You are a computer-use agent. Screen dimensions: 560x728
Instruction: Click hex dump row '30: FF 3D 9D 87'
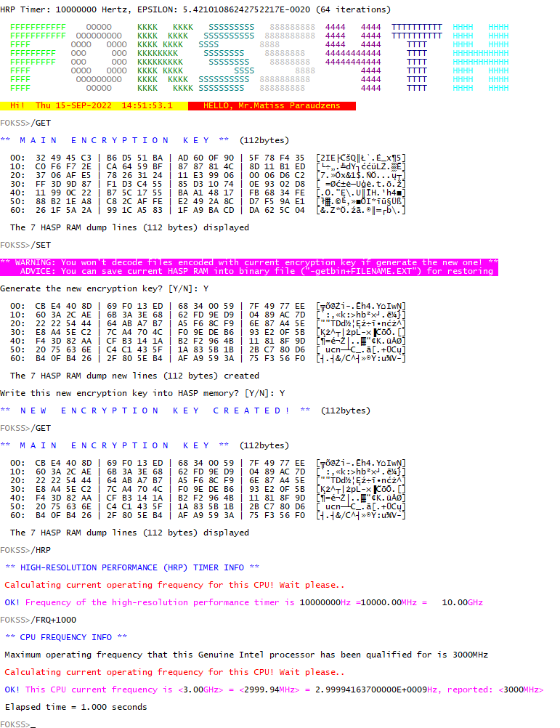pyautogui.click(x=208, y=184)
